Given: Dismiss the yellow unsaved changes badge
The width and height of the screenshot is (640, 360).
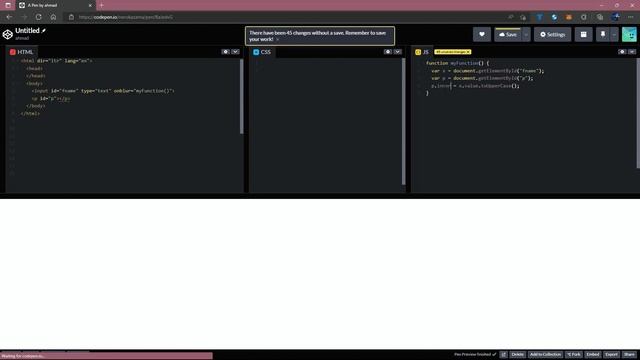Looking at the screenshot, I should (468, 52).
